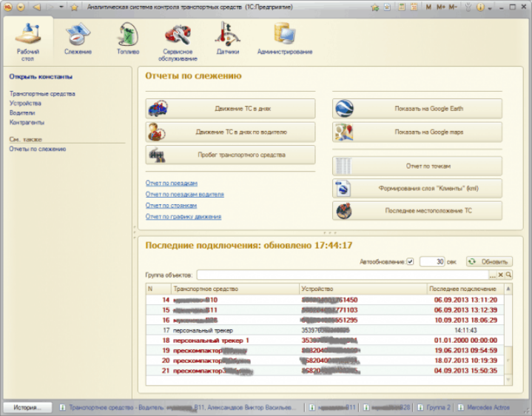Open the Датчики thermometer icon
This screenshot has width=532, height=416.
click(x=227, y=34)
